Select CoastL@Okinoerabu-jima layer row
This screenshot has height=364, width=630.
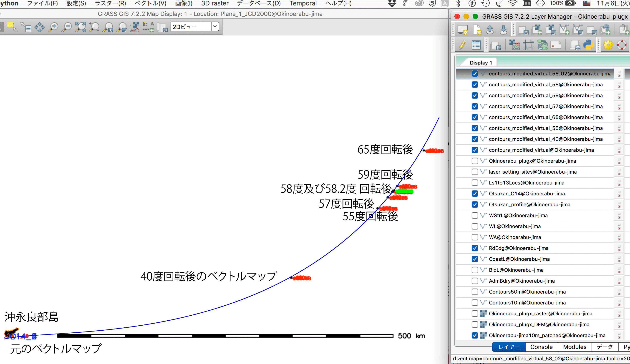click(x=535, y=259)
